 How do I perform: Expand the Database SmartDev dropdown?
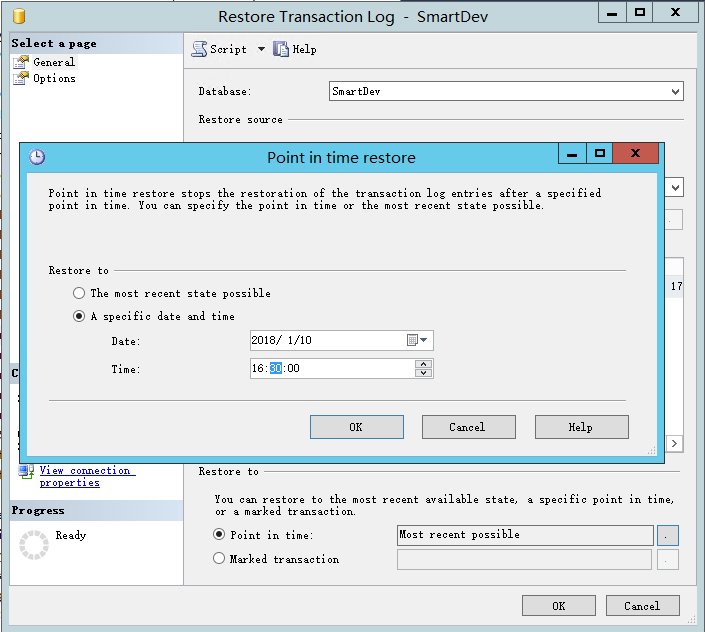(676, 91)
